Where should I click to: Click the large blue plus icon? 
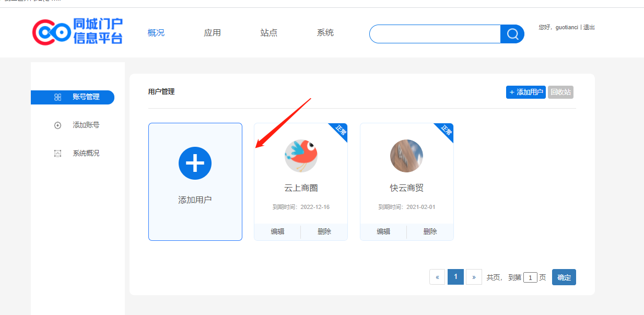coord(195,164)
